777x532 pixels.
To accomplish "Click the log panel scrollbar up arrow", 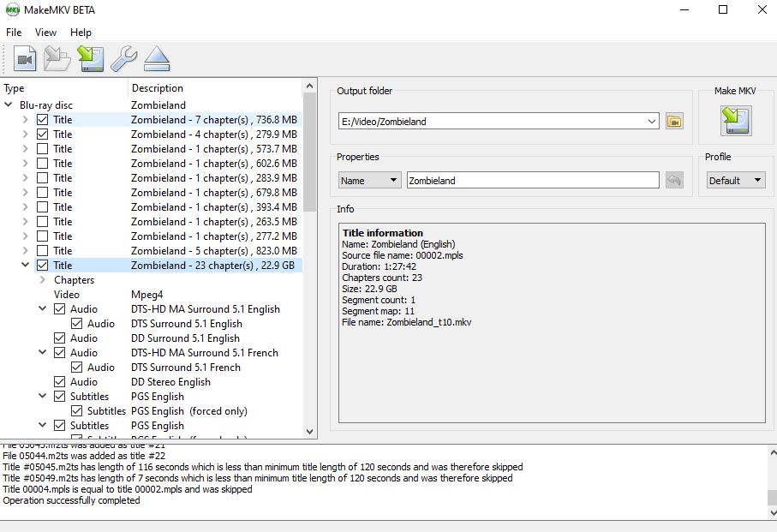I will click(772, 451).
